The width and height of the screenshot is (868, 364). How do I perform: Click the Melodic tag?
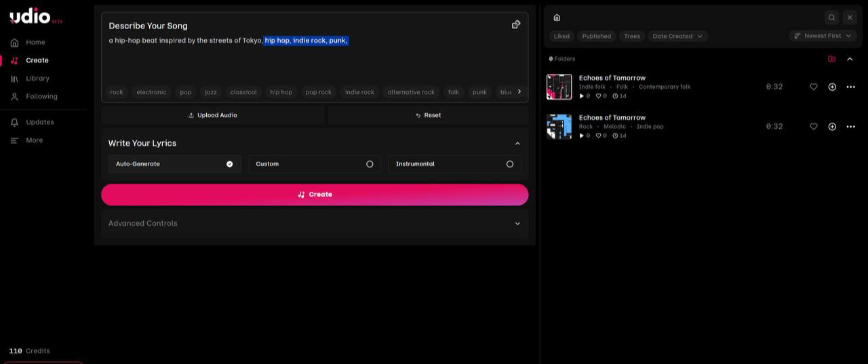614,127
